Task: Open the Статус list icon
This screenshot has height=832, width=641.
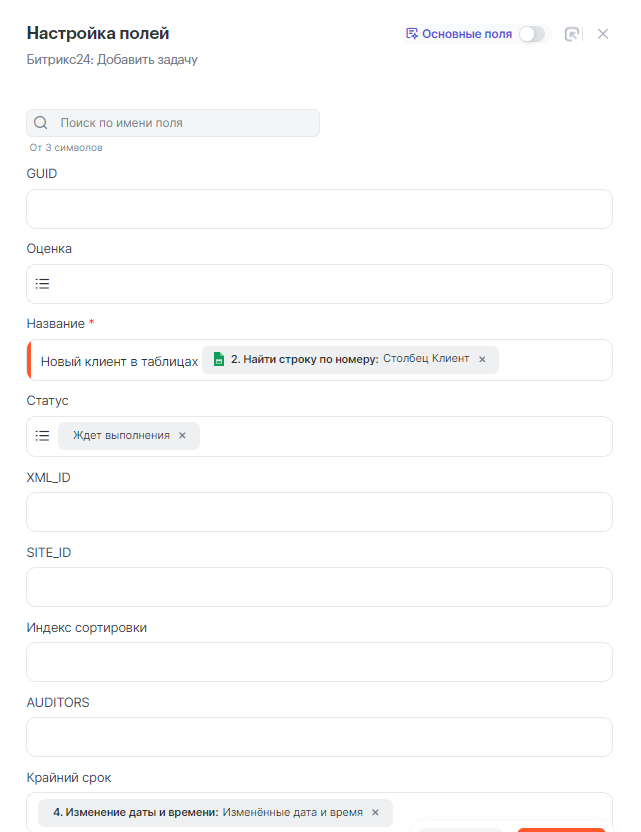Action: click(43, 436)
